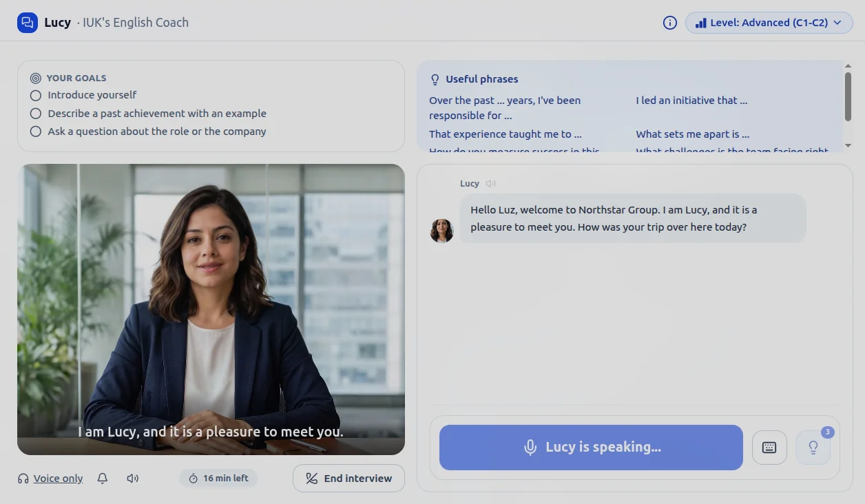This screenshot has height=504, width=865.
Task: Click the hint count badge showing 3
Action: coord(828,432)
